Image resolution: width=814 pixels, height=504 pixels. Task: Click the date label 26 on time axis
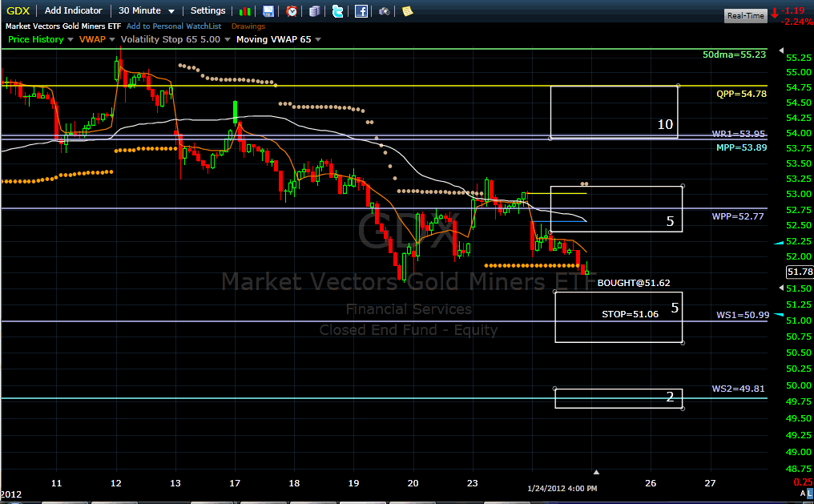pyautogui.click(x=651, y=483)
